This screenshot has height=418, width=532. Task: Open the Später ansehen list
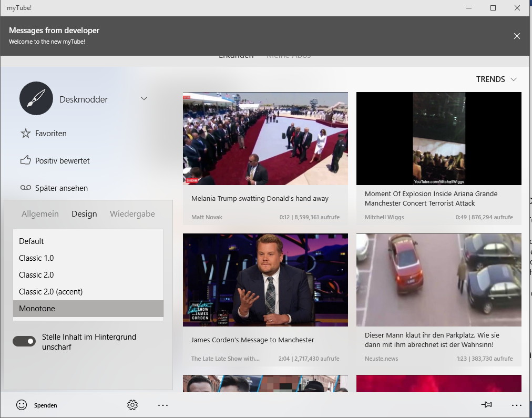(62, 188)
